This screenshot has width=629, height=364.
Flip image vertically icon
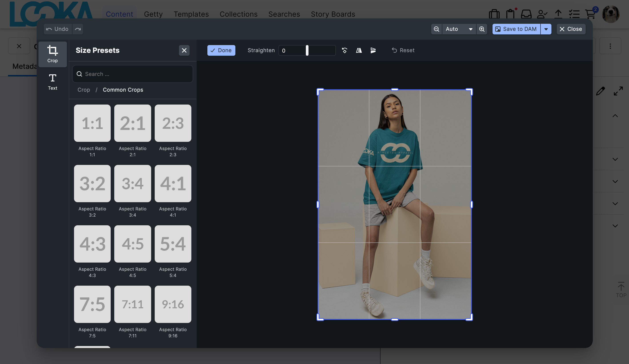tap(373, 50)
